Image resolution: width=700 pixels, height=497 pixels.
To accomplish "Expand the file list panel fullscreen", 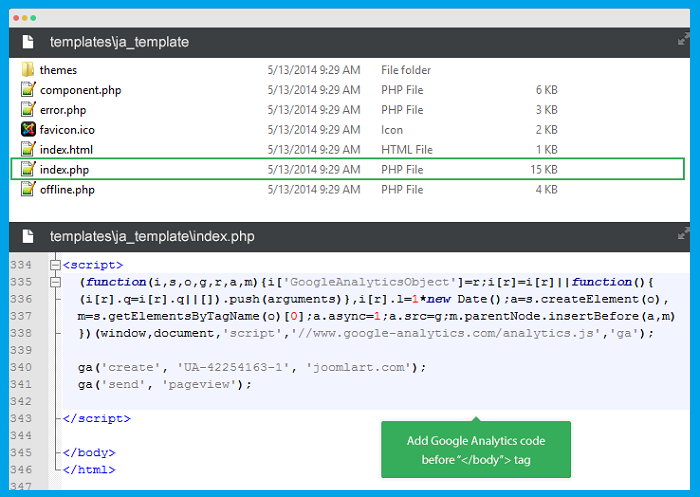I will [x=683, y=39].
